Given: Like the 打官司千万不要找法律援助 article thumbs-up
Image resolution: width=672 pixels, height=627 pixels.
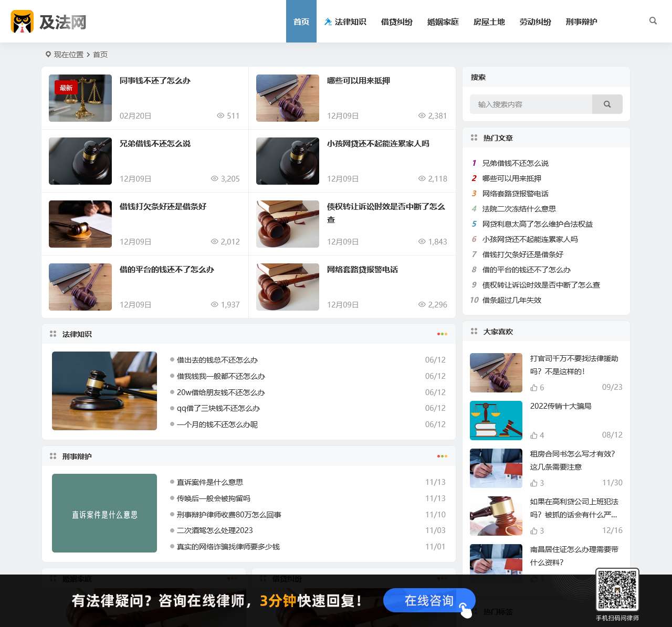Looking at the screenshot, I should pyautogui.click(x=534, y=388).
